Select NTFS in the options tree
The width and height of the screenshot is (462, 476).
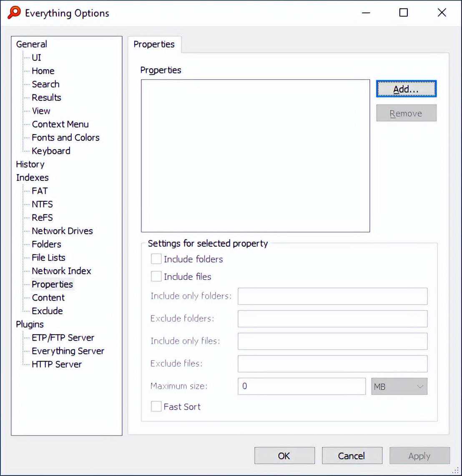(x=42, y=204)
